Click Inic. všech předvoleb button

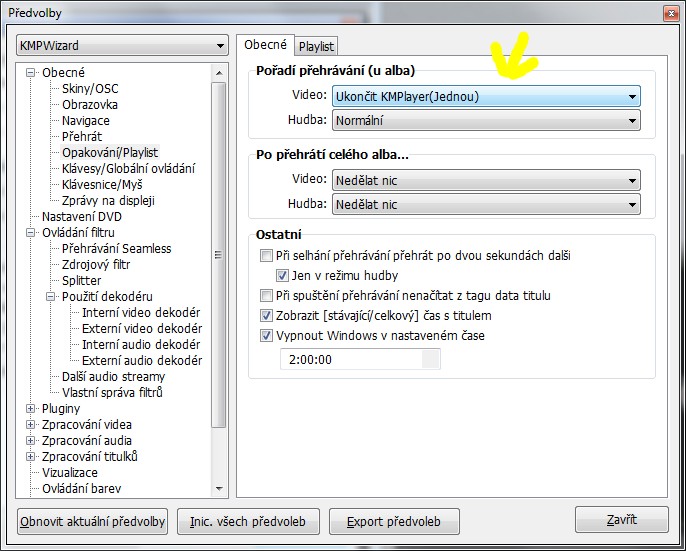point(248,521)
